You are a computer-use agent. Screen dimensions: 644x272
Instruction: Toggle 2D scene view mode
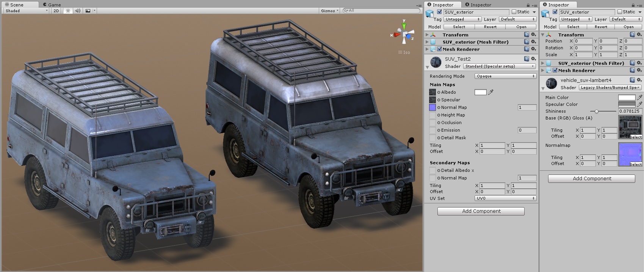click(56, 11)
